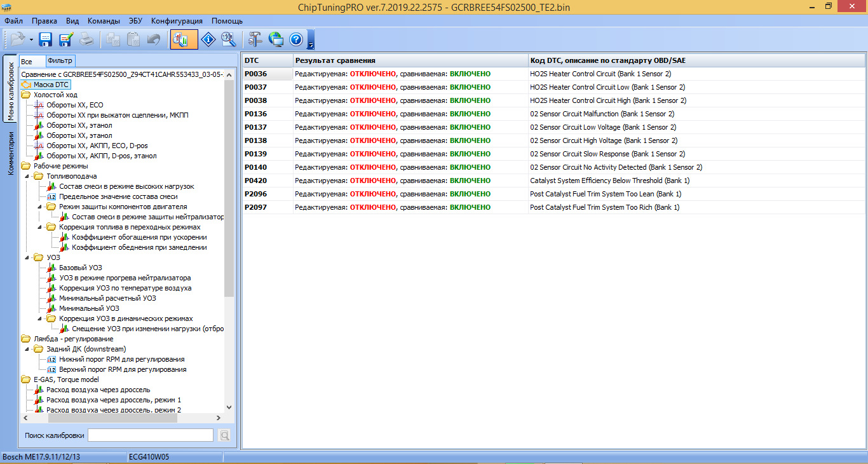Click the blue diamond info icon

click(208, 39)
